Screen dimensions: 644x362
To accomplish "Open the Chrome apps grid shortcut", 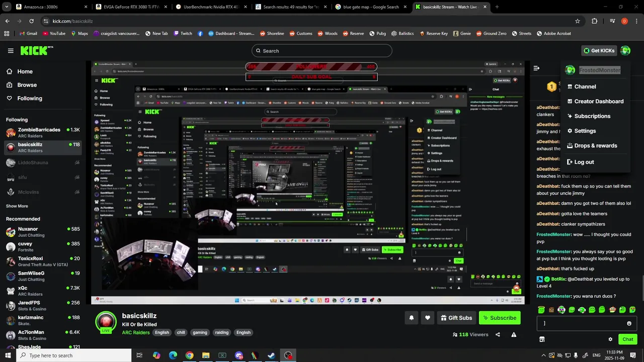I will (7, 34).
